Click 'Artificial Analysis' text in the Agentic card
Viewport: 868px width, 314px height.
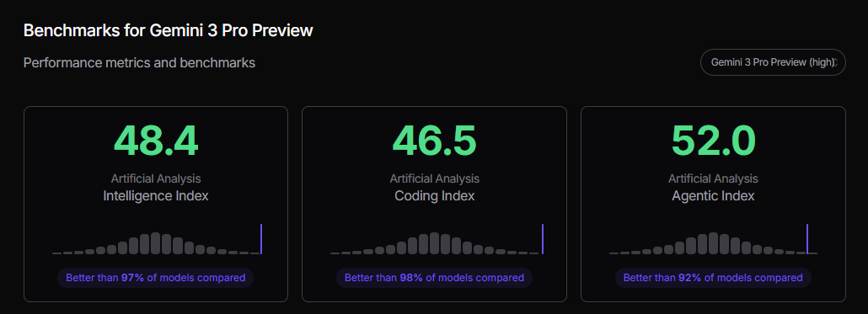pos(713,178)
